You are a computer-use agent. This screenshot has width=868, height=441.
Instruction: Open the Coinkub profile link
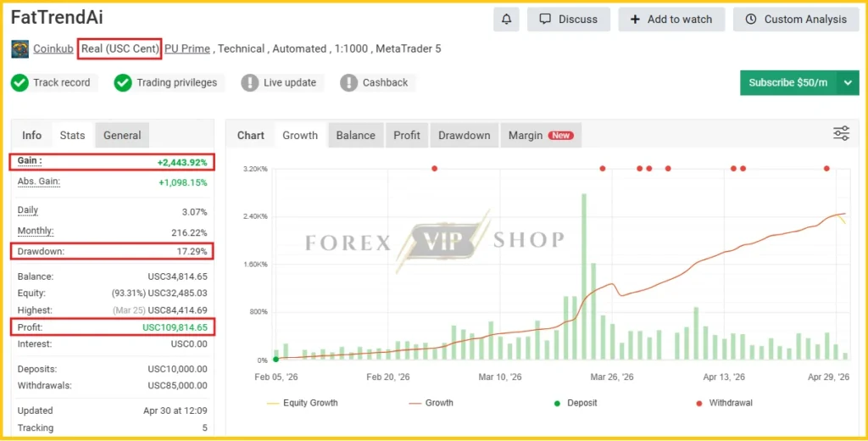point(53,48)
